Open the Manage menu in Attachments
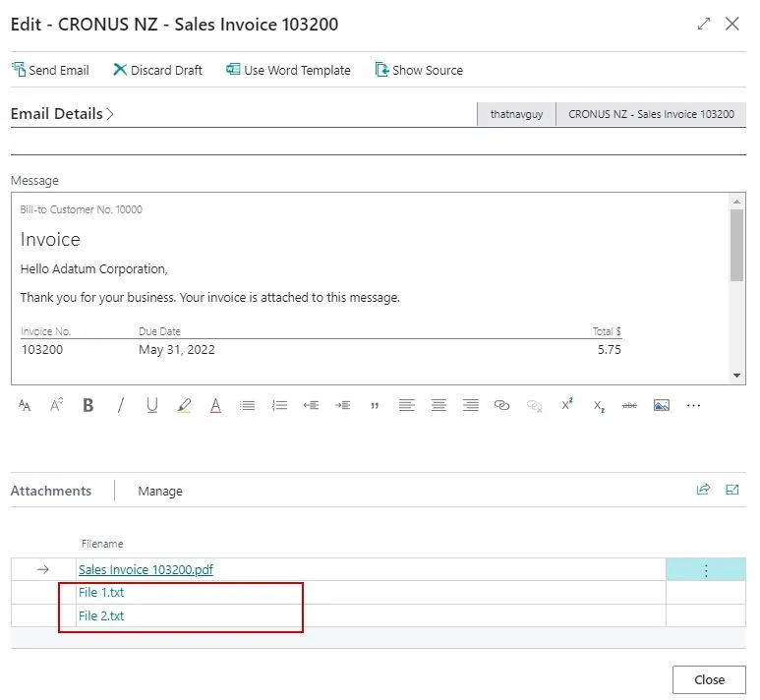 click(160, 491)
